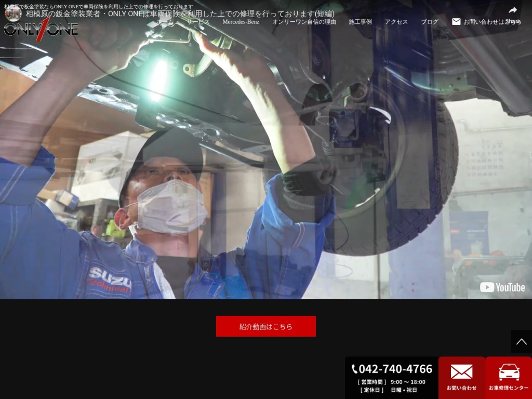Click the phone number 042-740-4766

395,369
